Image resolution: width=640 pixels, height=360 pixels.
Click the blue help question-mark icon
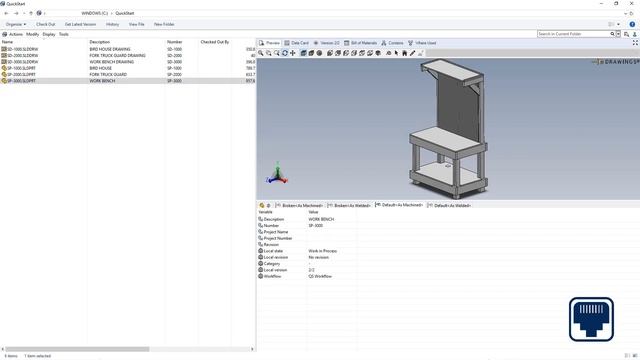[632, 24]
